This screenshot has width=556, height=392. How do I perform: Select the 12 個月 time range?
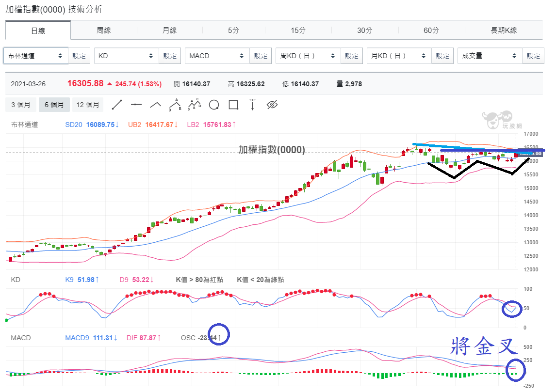point(88,105)
